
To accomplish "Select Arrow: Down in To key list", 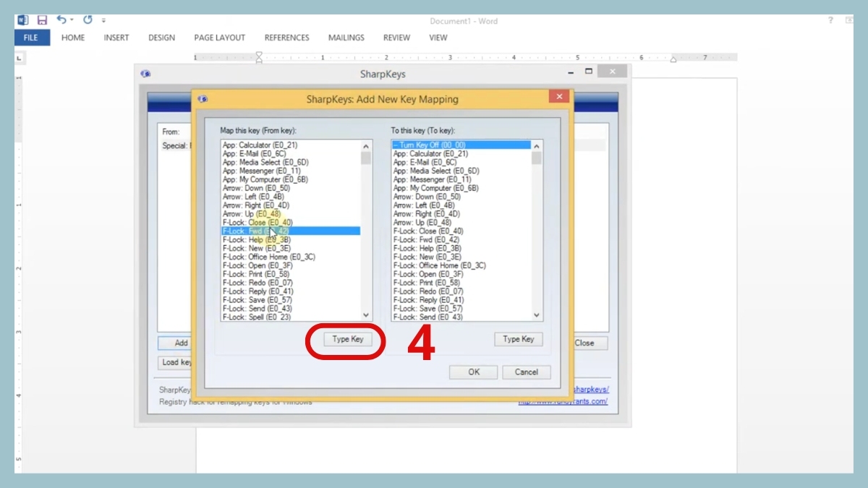I will point(461,197).
